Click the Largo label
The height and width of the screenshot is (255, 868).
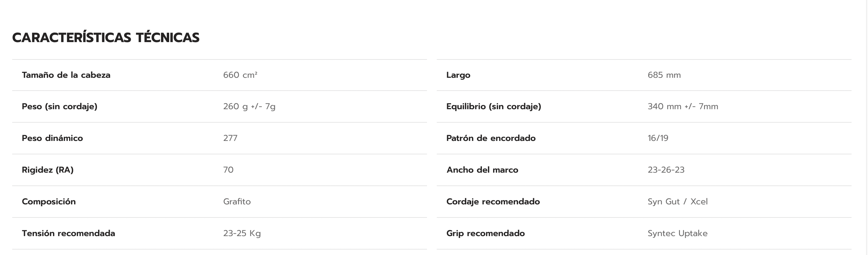tap(458, 75)
